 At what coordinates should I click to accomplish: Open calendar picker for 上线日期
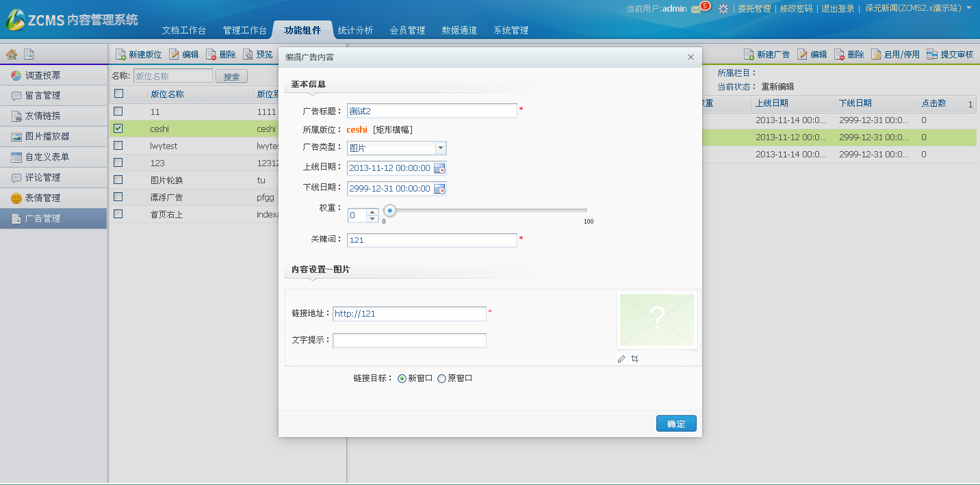pyautogui.click(x=439, y=168)
